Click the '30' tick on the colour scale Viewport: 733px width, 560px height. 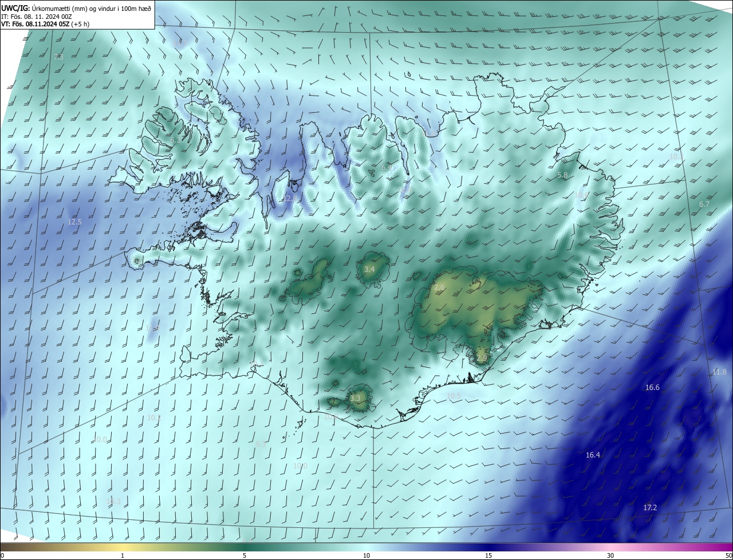pyautogui.click(x=610, y=555)
